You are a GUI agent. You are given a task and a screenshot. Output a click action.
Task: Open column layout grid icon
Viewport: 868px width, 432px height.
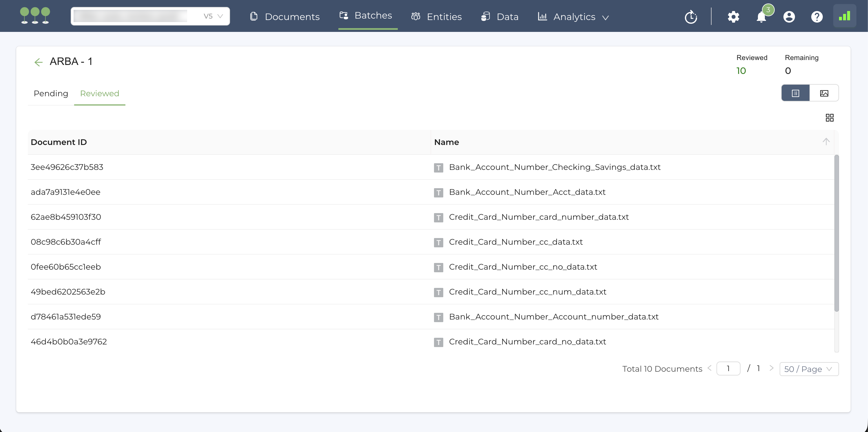(829, 118)
